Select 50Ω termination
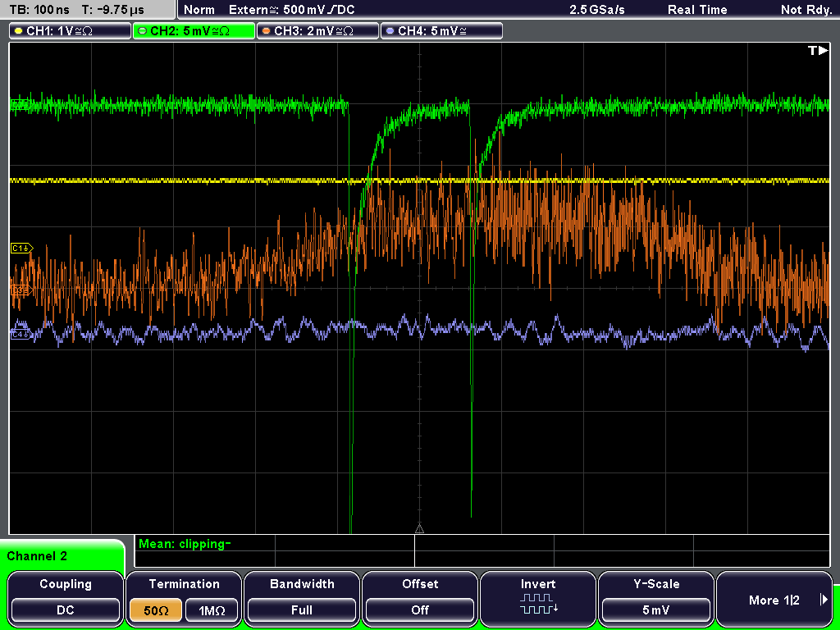 click(156, 610)
